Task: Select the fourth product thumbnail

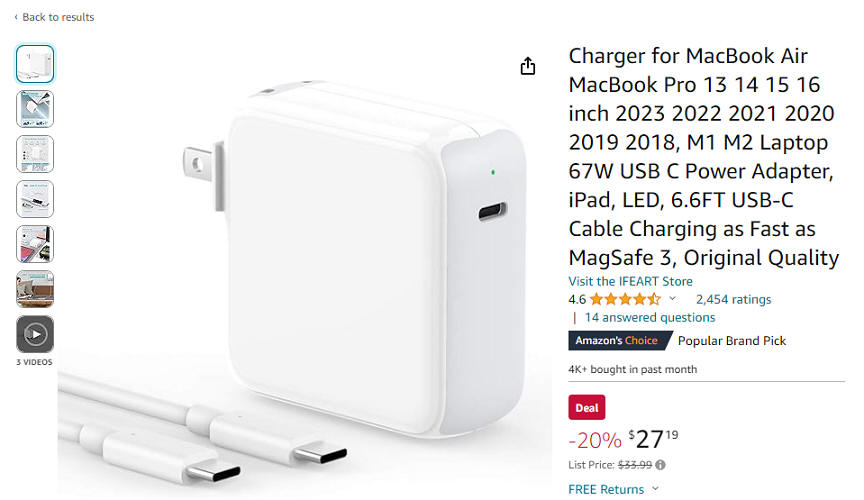Action: click(x=35, y=199)
